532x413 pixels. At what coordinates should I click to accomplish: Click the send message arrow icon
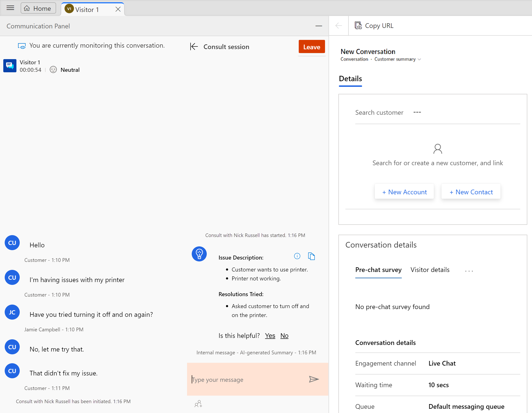point(314,379)
